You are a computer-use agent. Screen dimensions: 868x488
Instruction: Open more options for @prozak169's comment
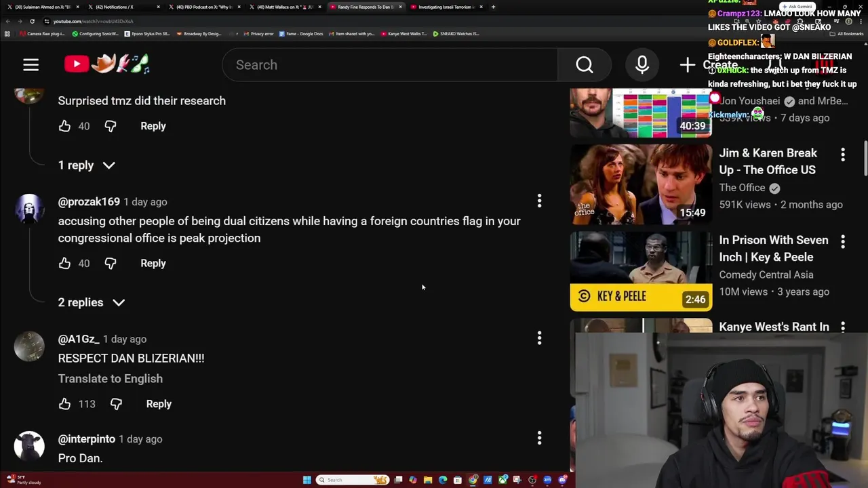[x=539, y=201]
